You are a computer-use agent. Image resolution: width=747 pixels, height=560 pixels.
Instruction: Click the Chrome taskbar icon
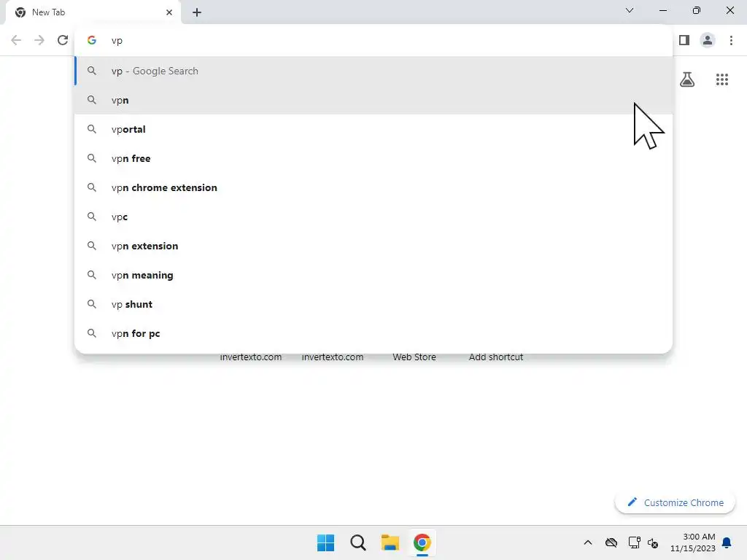pos(422,542)
